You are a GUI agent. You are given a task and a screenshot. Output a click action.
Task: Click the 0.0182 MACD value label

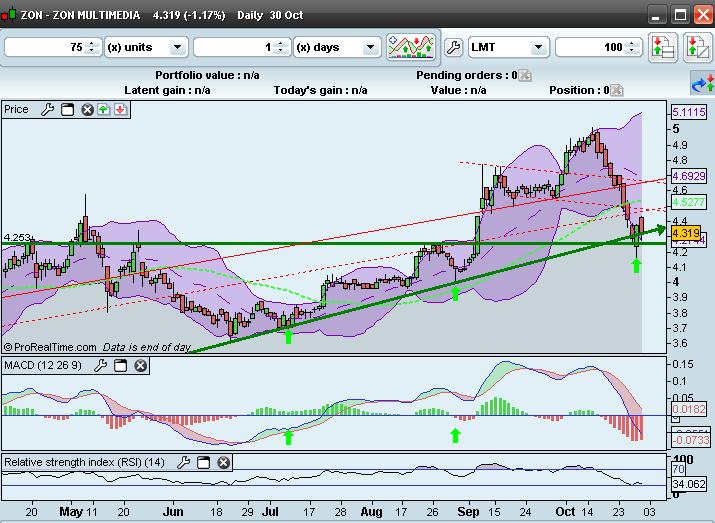point(689,409)
